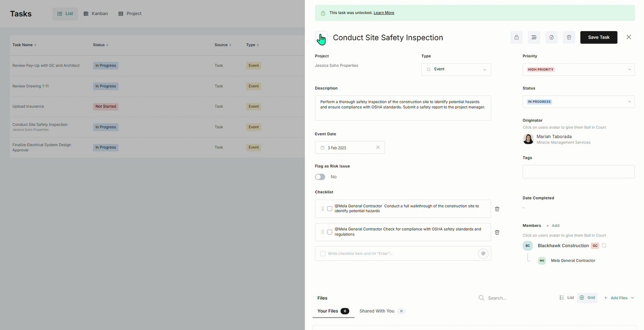Screen dimensions: 644x330
Task: Click the Tags input field
Action: [578, 172]
